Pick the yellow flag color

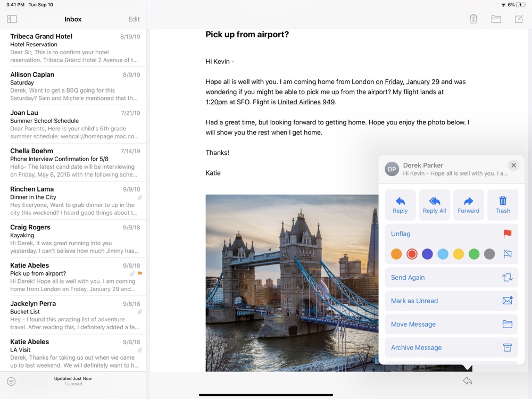[x=459, y=254]
